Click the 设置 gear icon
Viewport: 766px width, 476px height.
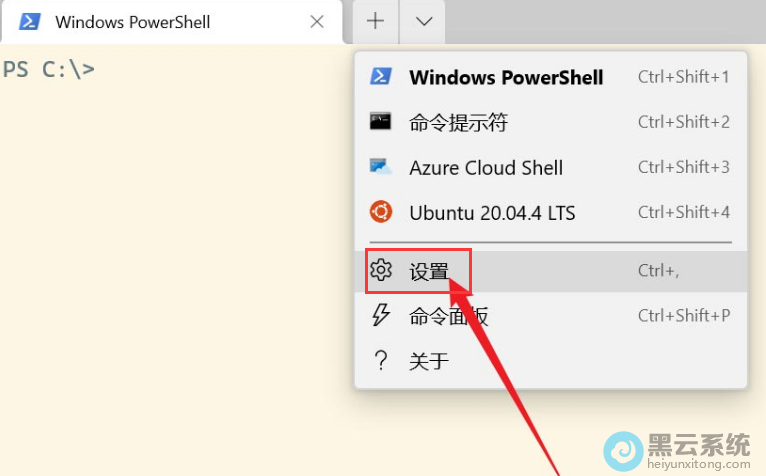pyautogui.click(x=381, y=270)
